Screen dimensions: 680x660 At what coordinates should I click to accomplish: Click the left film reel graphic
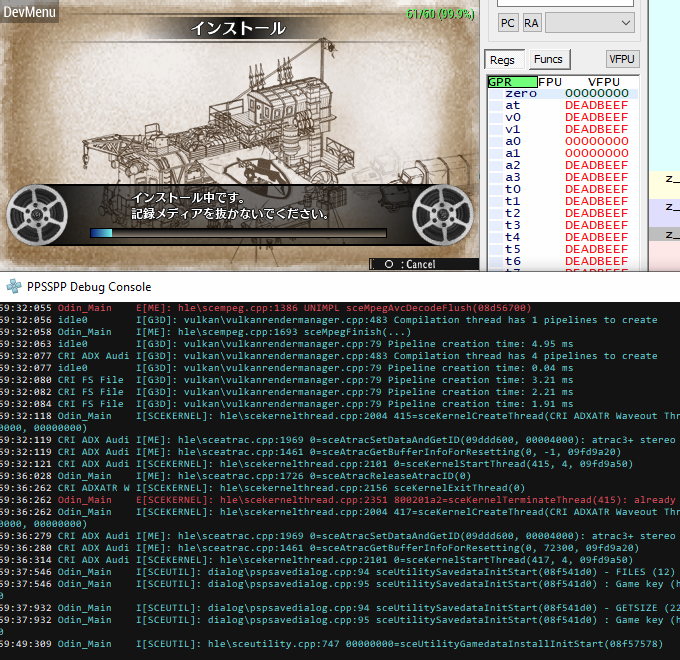(x=37, y=215)
